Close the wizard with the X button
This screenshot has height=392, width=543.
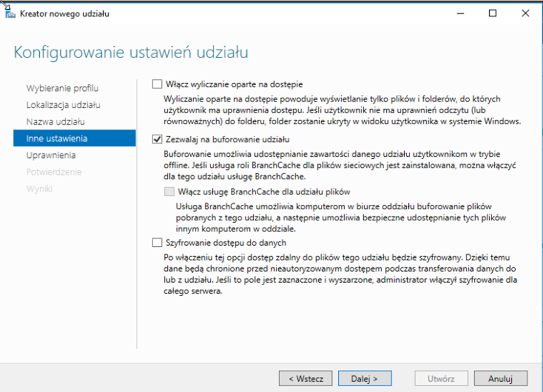point(525,13)
